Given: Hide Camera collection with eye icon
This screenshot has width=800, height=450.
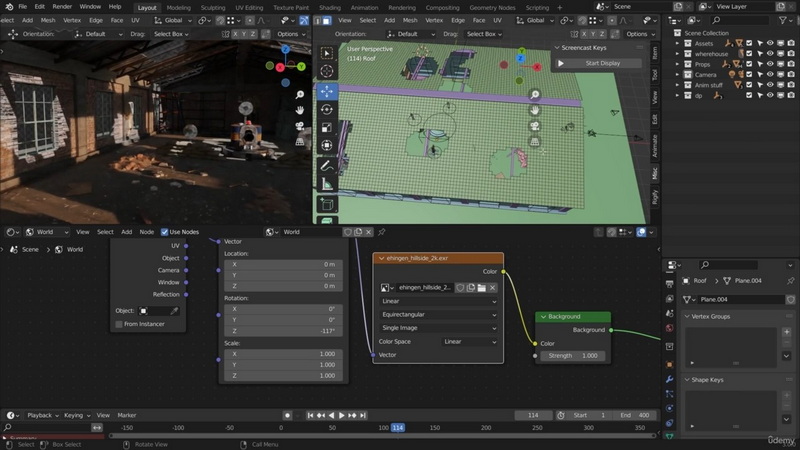Looking at the screenshot, I should [770, 74].
